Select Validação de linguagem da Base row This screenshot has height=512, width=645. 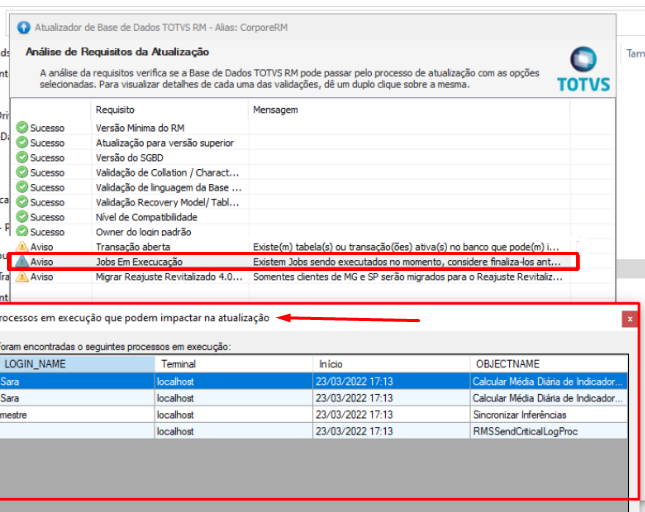(169, 188)
